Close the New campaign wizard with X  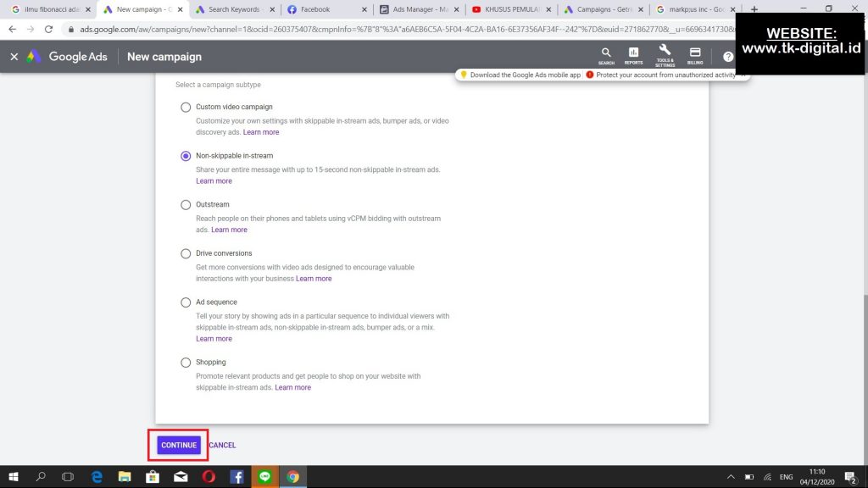click(x=14, y=57)
